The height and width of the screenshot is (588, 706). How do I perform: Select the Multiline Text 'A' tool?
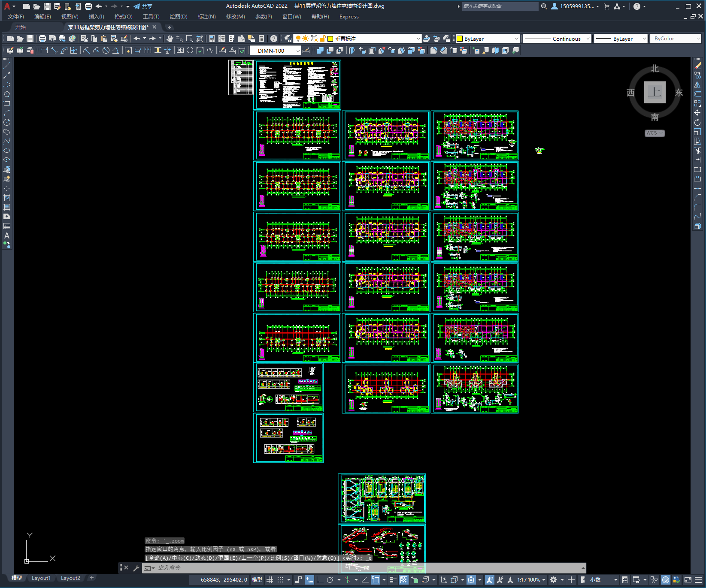pos(7,235)
